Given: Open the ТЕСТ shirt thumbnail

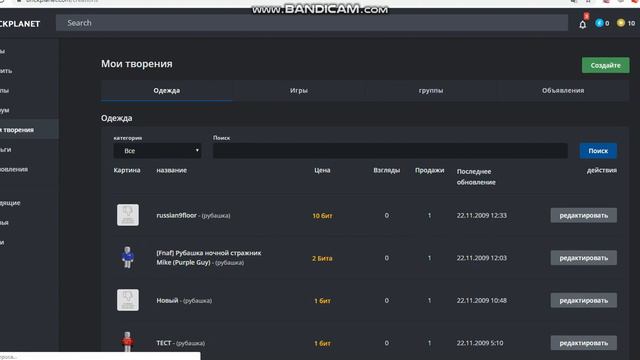Looking at the screenshot, I should pos(128,342).
